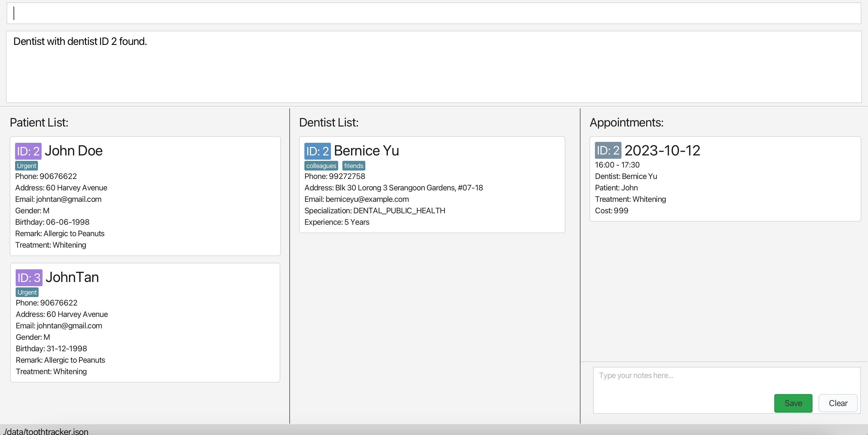Click the Save notes button

(793, 403)
